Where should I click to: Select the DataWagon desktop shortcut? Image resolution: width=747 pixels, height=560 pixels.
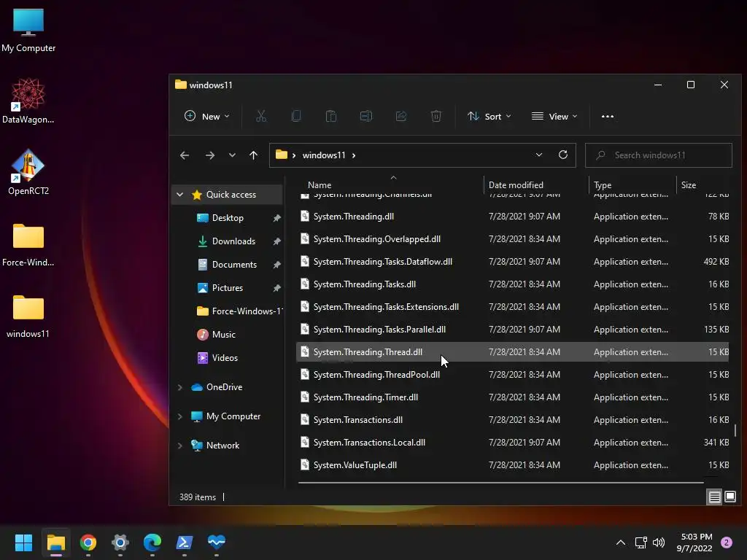(28, 101)
